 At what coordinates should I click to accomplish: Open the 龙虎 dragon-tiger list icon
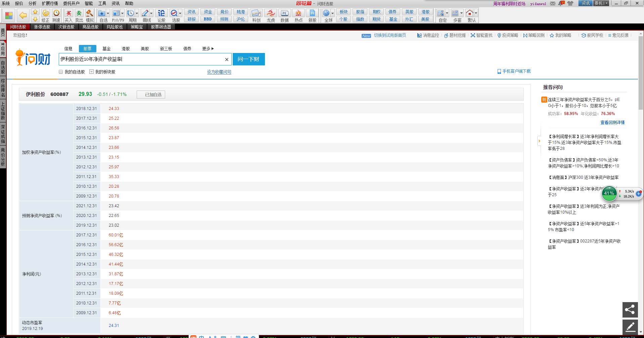click(271, 15)
